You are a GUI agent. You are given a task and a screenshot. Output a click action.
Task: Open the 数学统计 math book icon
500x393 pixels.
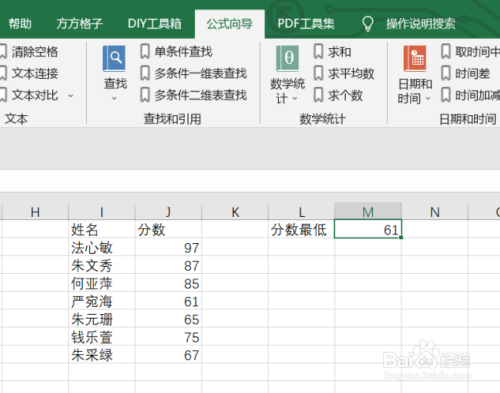[x=287, y=59]
